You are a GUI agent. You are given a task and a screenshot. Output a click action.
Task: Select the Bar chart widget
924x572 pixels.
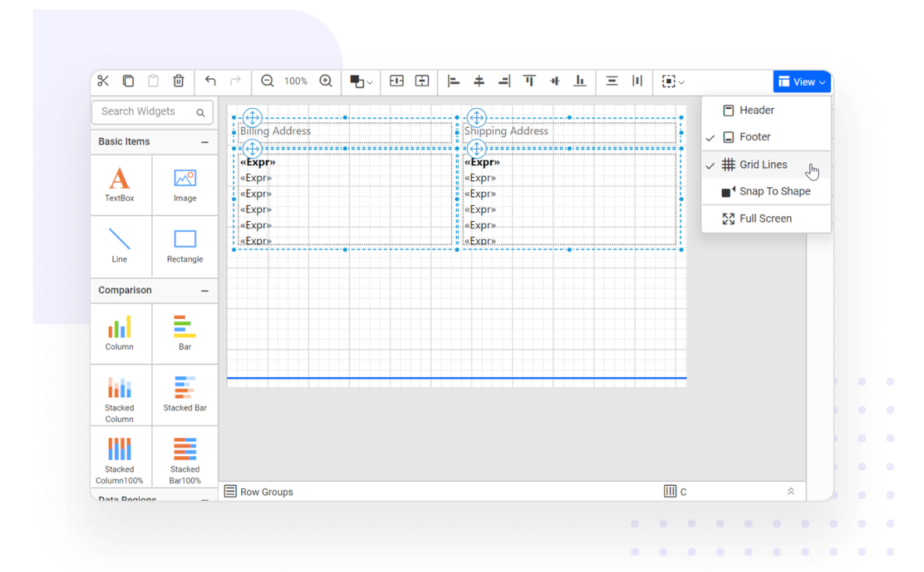pyautogui.click(x=185, y=334)
